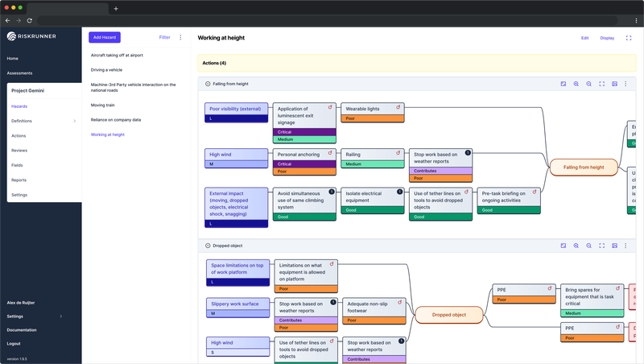Click red action icon on Personal anchoring card
The image size is (644, 364).
(330, 153)
